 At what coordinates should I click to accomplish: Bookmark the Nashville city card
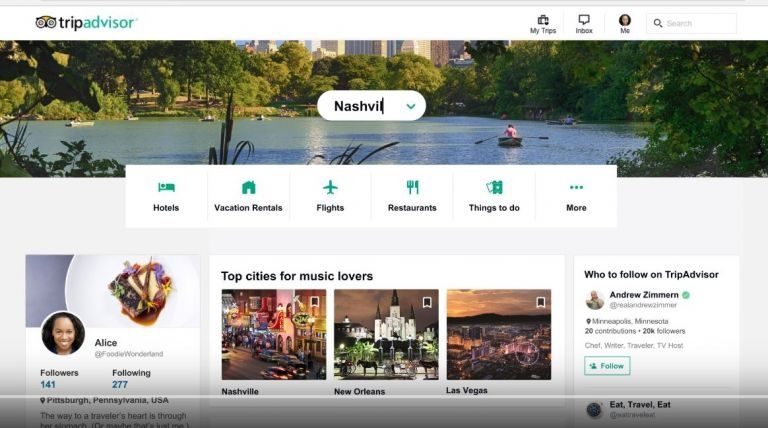pyautogui.click(x=314, y=302)
